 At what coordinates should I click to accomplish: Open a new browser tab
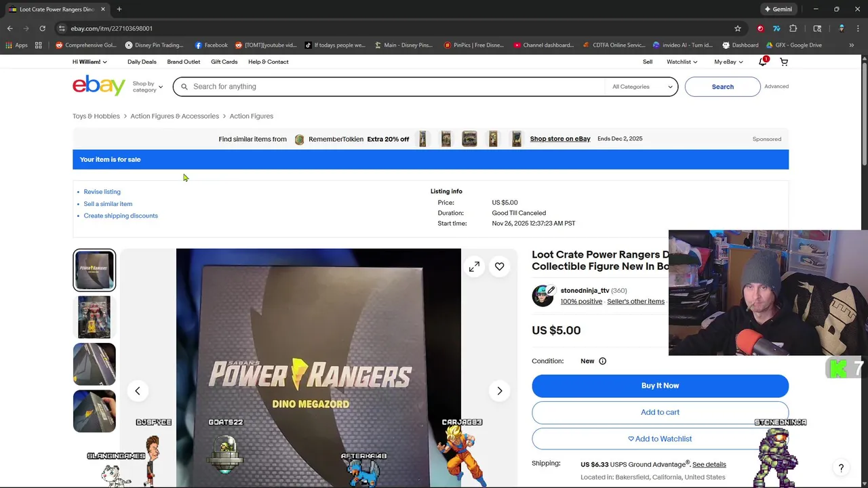pos(119,9)
